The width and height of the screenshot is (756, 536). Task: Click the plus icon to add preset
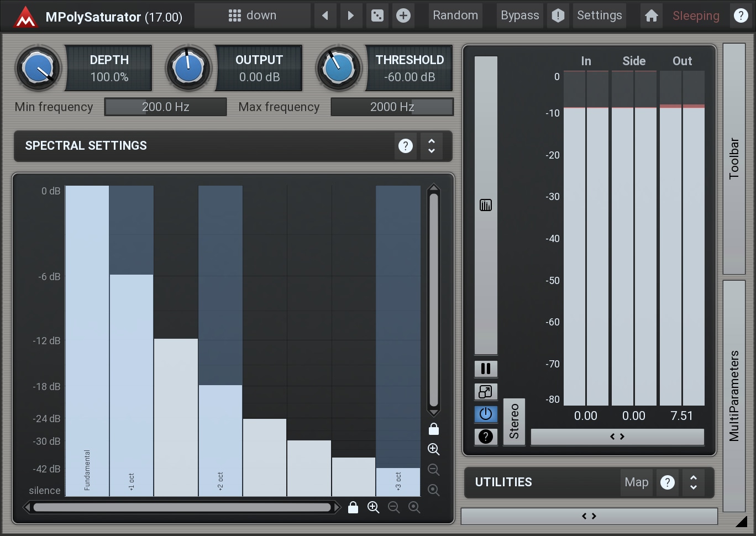click(403, 16)
